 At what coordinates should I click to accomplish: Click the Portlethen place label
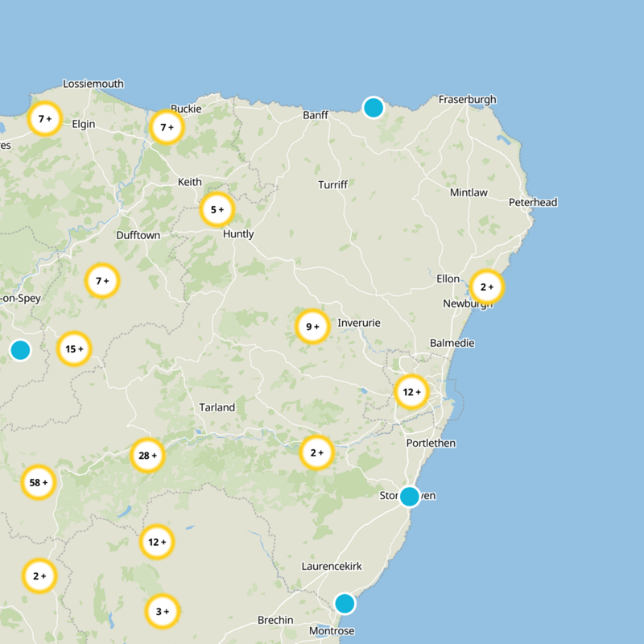(431, 444)
